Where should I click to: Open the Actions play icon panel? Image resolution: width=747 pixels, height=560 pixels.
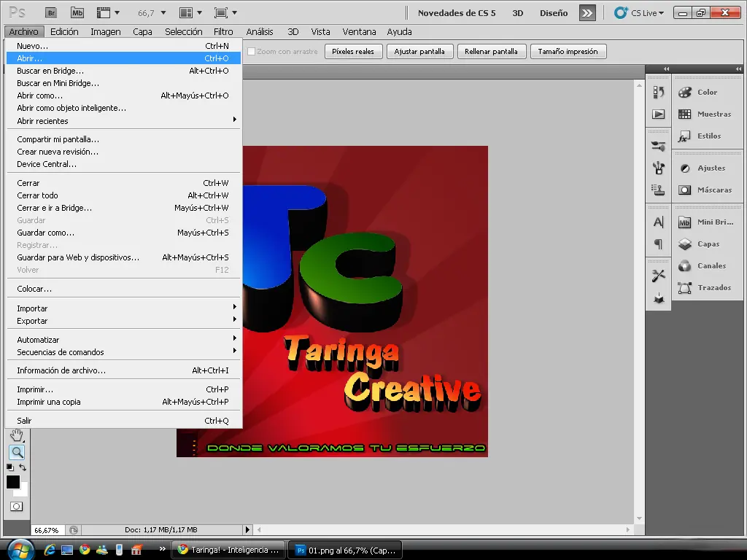coord(659,114)
